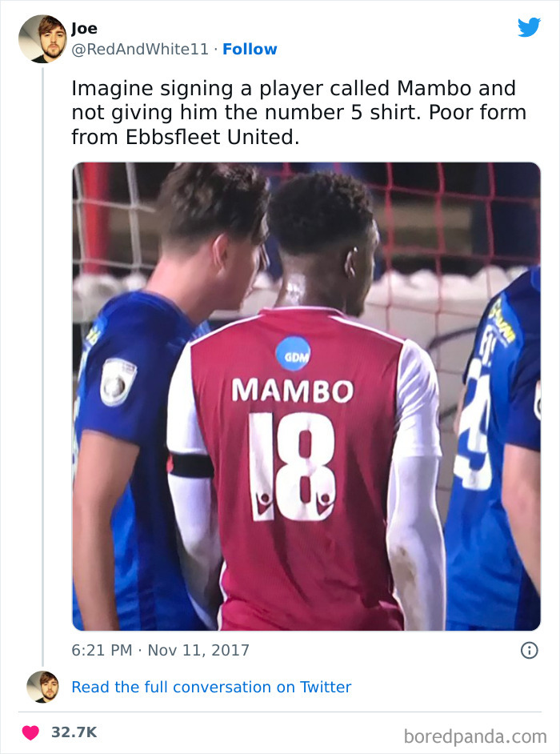Image resolution: width=560 pixels, height=754 pixels.
Task: Select the display name Joe
Action: [x=83, y=28]
